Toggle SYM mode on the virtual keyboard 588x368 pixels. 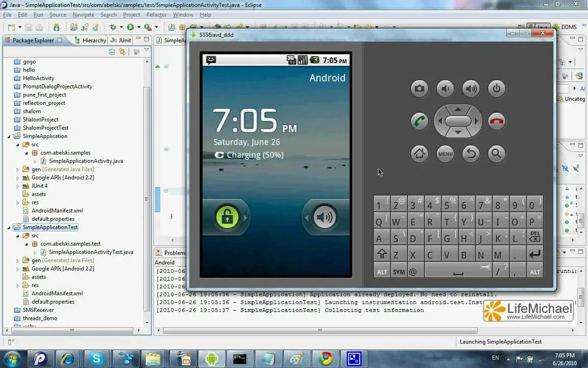(x=399, y=271)
